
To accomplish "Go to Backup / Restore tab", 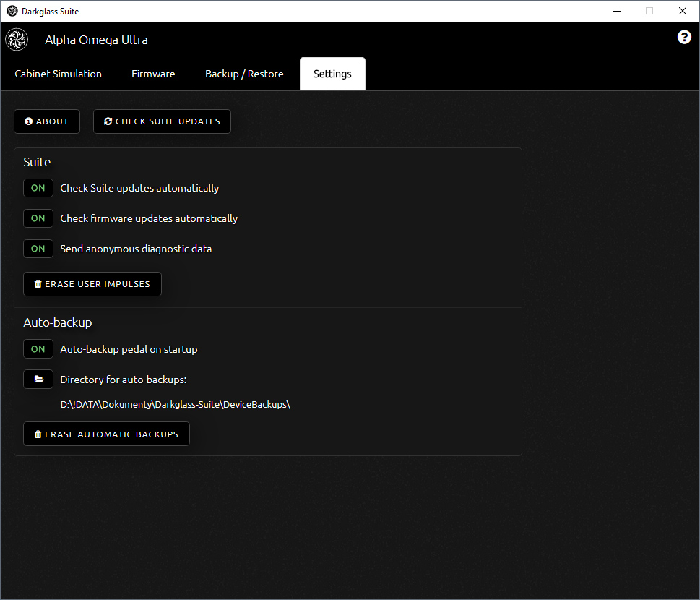I will pos(244,74).
